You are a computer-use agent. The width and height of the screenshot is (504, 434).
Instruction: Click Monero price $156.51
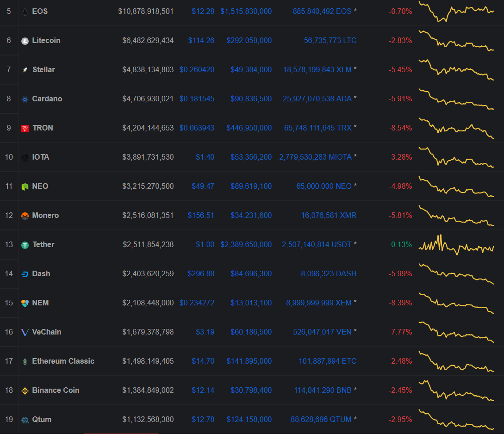pos(201,215)
